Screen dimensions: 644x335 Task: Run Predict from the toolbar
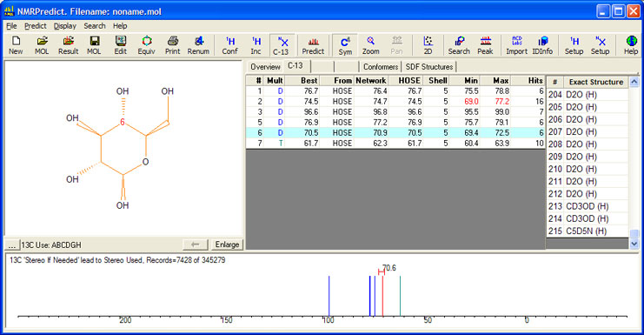(313, 45)
